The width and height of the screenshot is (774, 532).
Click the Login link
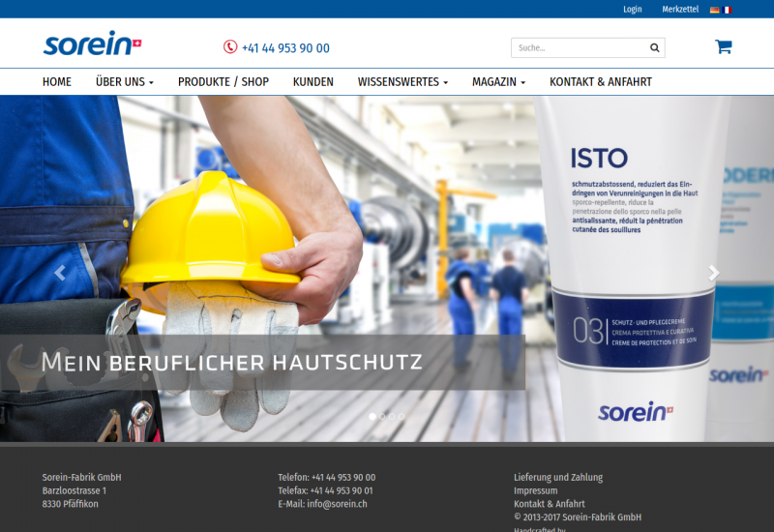633,10
